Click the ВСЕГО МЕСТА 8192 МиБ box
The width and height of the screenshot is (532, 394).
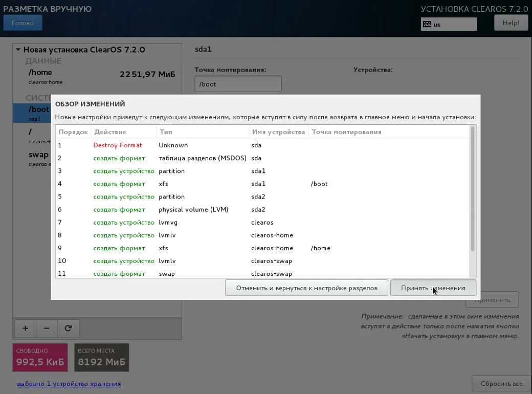pos(101,357)
